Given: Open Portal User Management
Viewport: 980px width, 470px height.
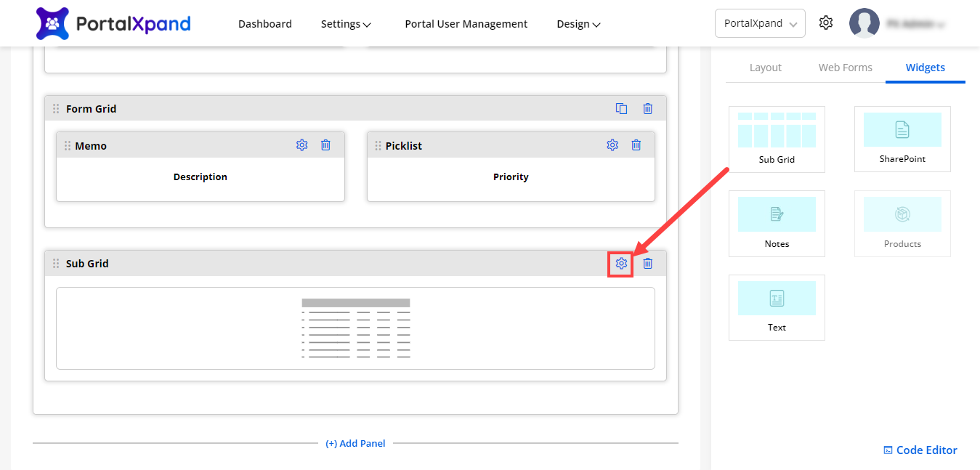Looking at the screenshot, I should click(x=466, y=24).
